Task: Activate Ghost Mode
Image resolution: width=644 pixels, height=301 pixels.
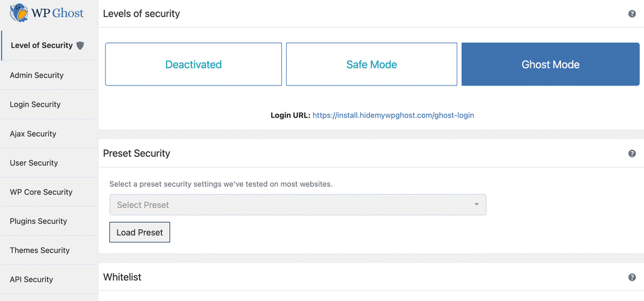Action: 550,64
